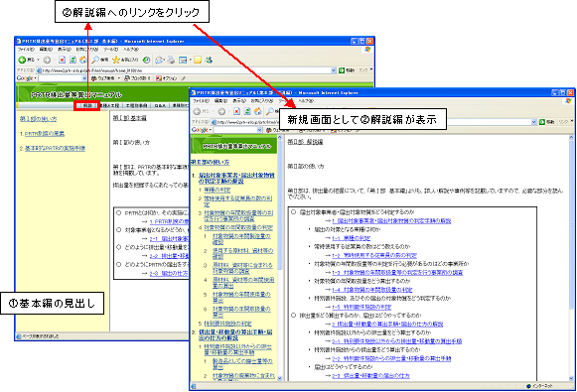This screenshot has width=577, height=392.
Task: Click Print icon in rear IE toolbar
Action: point(171,60)
